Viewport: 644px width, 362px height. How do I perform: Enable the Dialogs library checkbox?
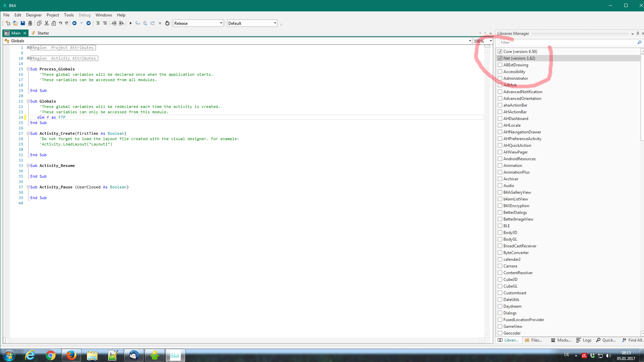pyautogui.click(x=500, y=313)
